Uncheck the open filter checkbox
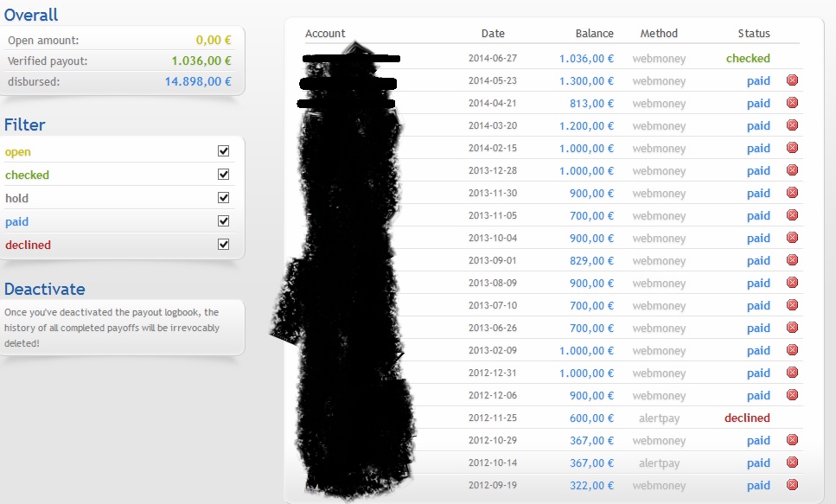This screenshot has height=504, width=836. pyautogui.click(x=223, y=151)
